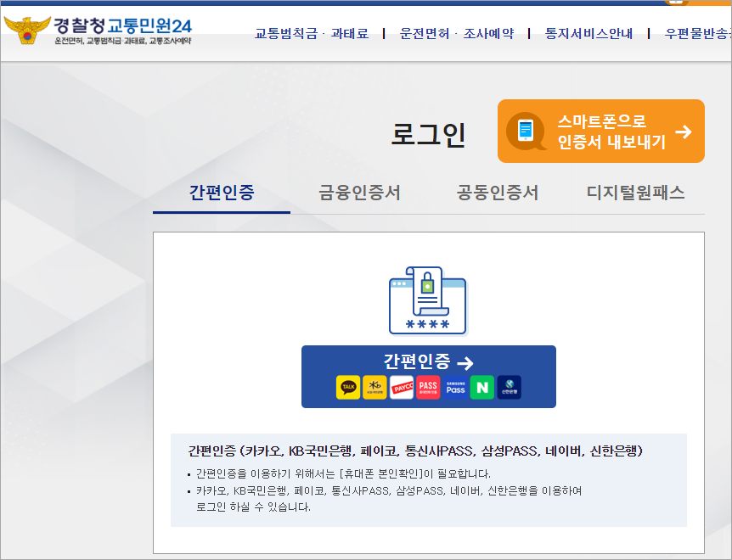Screen dimensions: 732x560
Task: Select the Samsung Pass icon
Action: tap(456, 388)
